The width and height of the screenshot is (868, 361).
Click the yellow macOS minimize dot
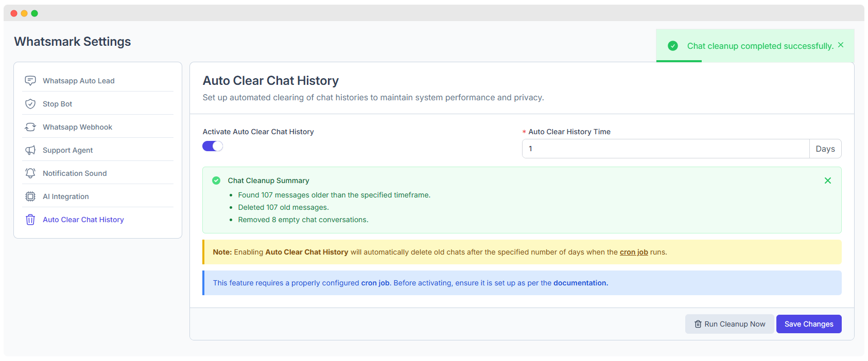point(24,13)
